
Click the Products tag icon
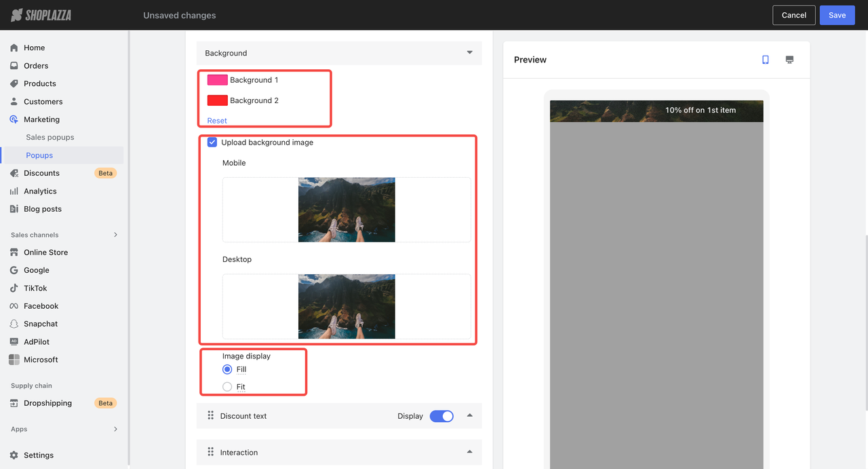14,83
